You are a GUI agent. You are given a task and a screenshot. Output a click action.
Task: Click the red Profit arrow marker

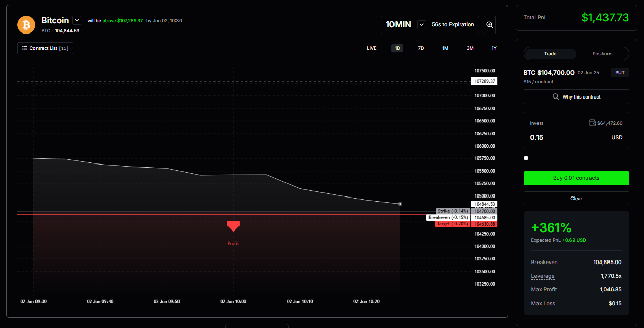tap(233, 226)
